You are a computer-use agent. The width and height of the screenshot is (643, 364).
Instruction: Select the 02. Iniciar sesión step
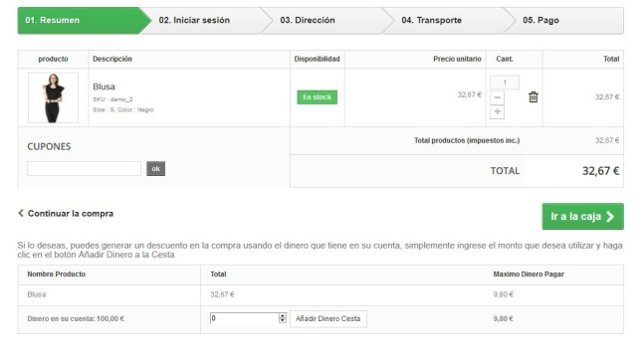pyautogui.click(x=205, y=21)
